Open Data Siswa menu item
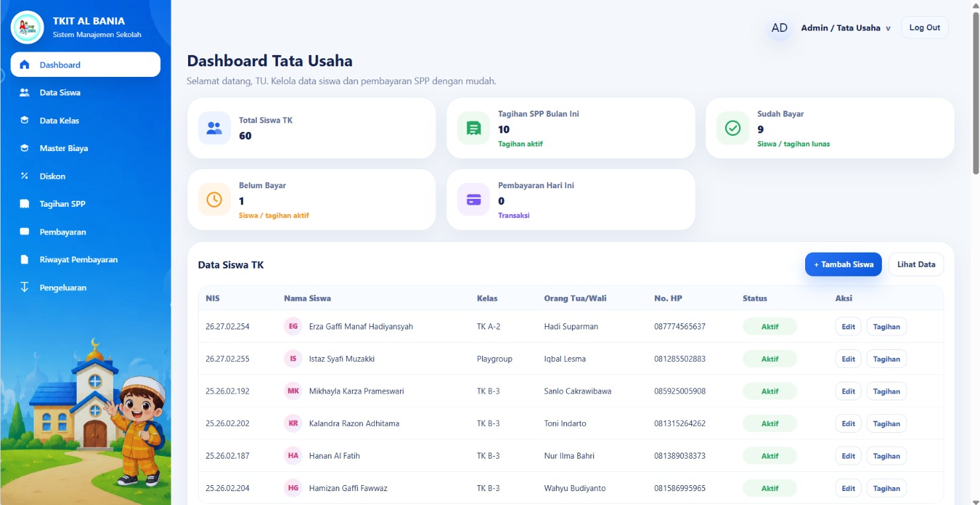Image resolution: width=980 pixels, height=505 pixels. point(85,93)
